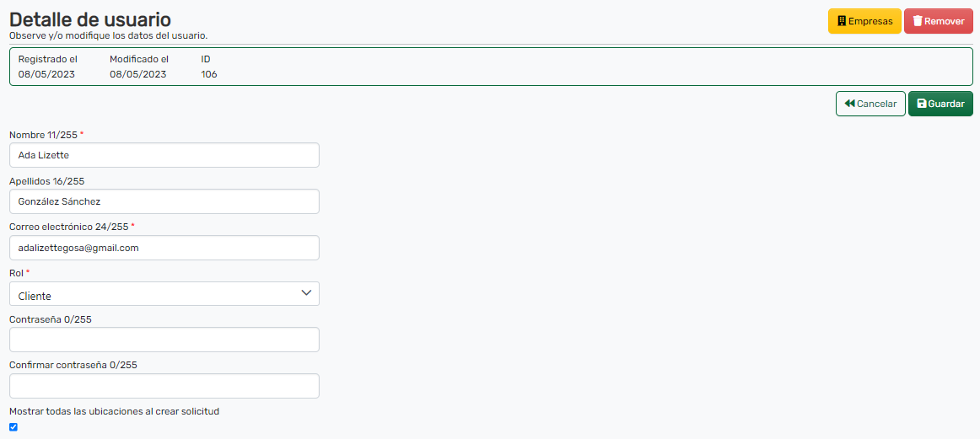Click the rewind arrows icon on Cancelar
This screenshot has width=980, height=439.
[x=849, y=104]
